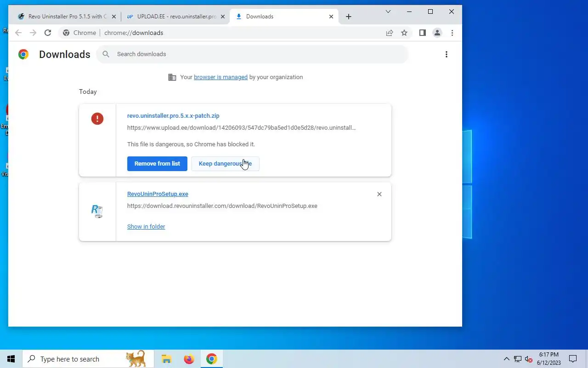Click the taskbar search box
The image size is (588, 368).
pyautogui.click(x=88, y=359)
